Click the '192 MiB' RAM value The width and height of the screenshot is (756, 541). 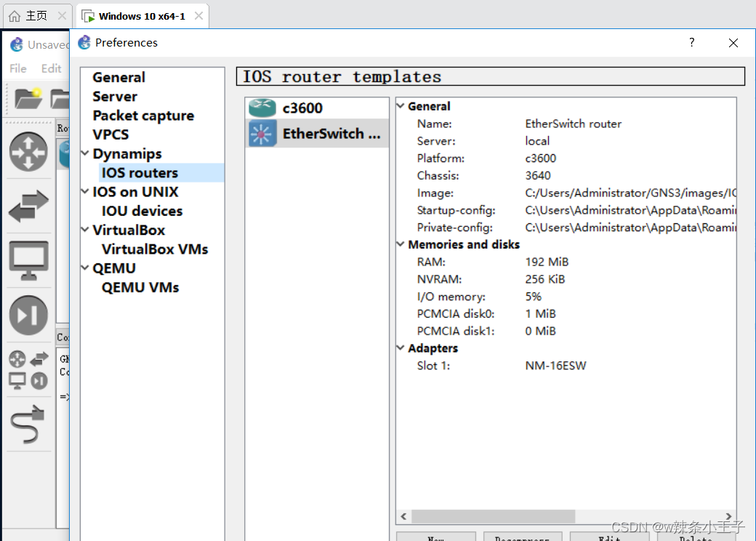pos(547,262)
